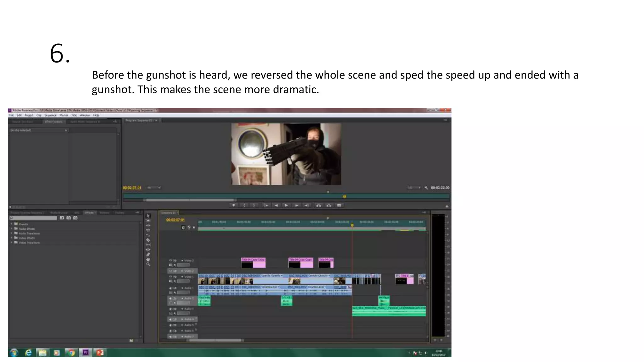Click the Export Frame camera button

[339, 206]
